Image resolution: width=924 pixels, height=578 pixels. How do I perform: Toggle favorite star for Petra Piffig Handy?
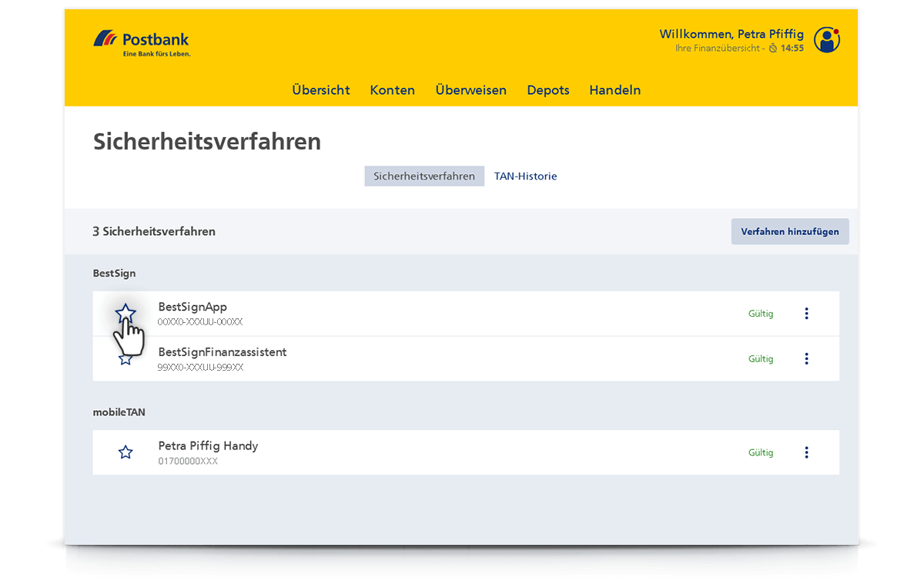[126, 452]
